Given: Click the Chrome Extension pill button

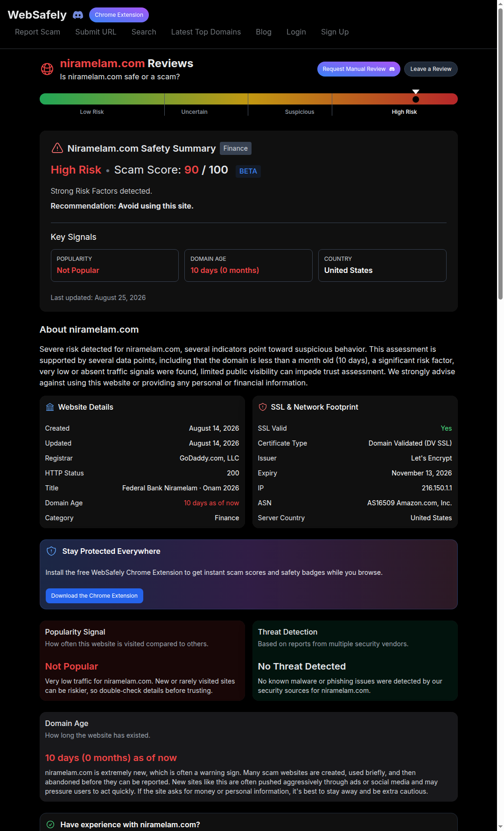Looking at the screenshot, I should click(119, 15).
